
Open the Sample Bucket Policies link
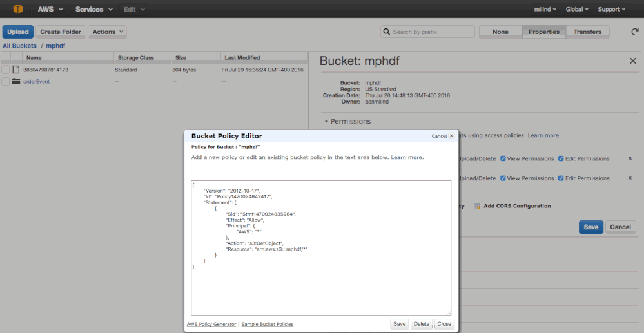point(268,324)
